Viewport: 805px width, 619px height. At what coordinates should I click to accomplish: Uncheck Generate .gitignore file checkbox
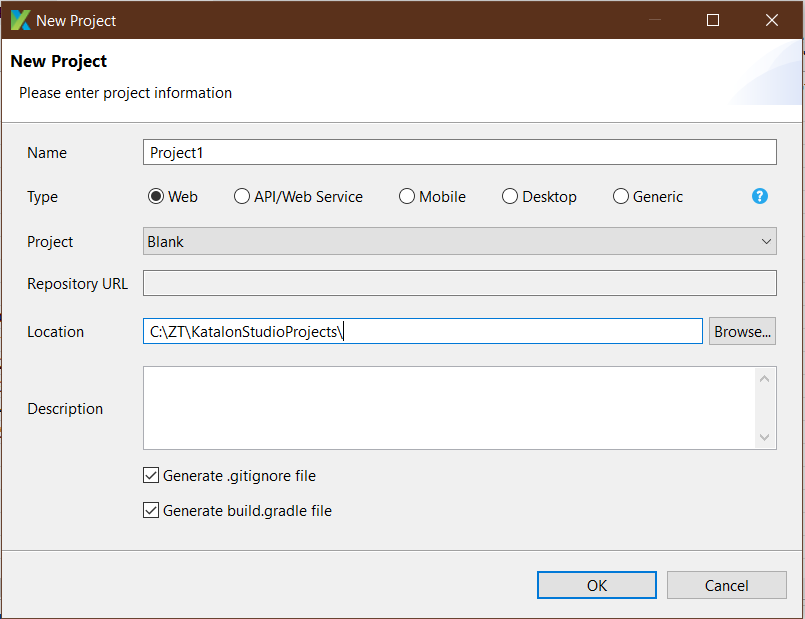coord(151,475)
